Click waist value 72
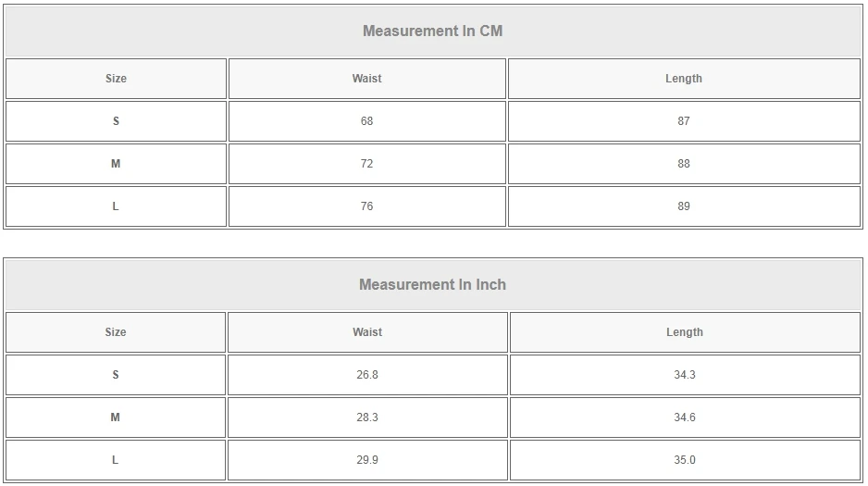The width and height of the screenshot is (868, 486). point(366,164)
